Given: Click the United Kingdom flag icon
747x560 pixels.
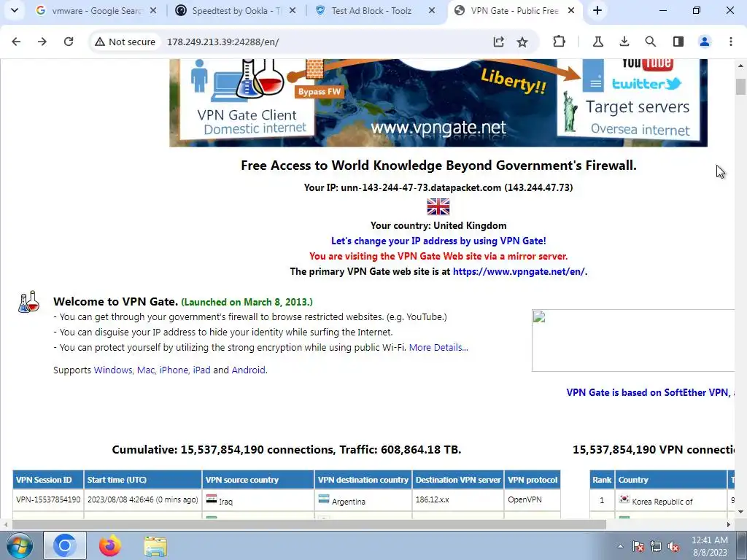Looking at the screenshot, I should 438,206.
